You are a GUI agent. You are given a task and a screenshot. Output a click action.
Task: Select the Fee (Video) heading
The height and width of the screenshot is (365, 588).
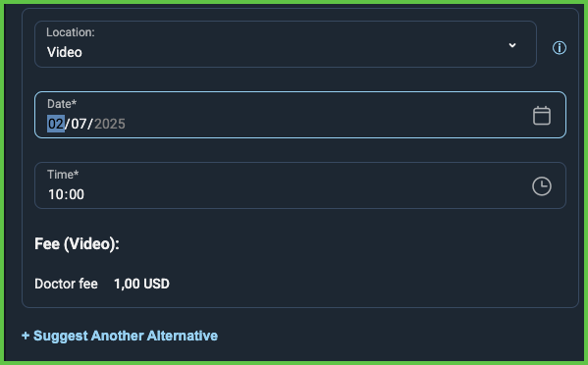coord(77,244)
